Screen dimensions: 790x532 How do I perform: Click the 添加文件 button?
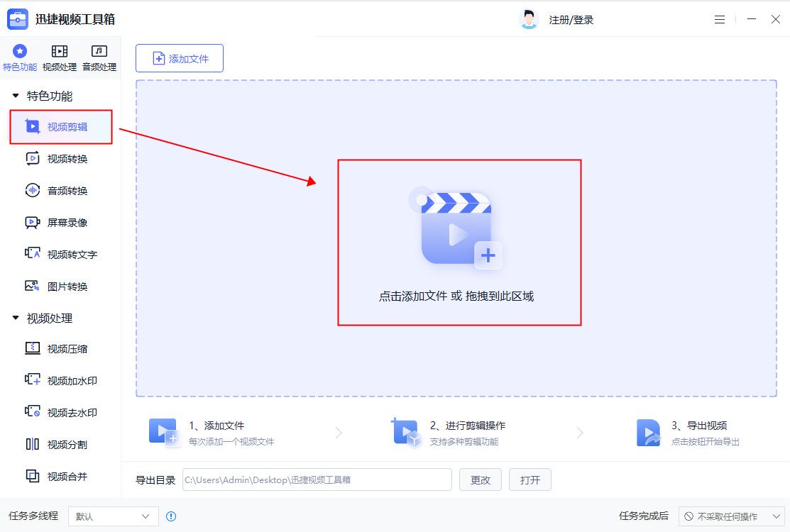[180, 58]
